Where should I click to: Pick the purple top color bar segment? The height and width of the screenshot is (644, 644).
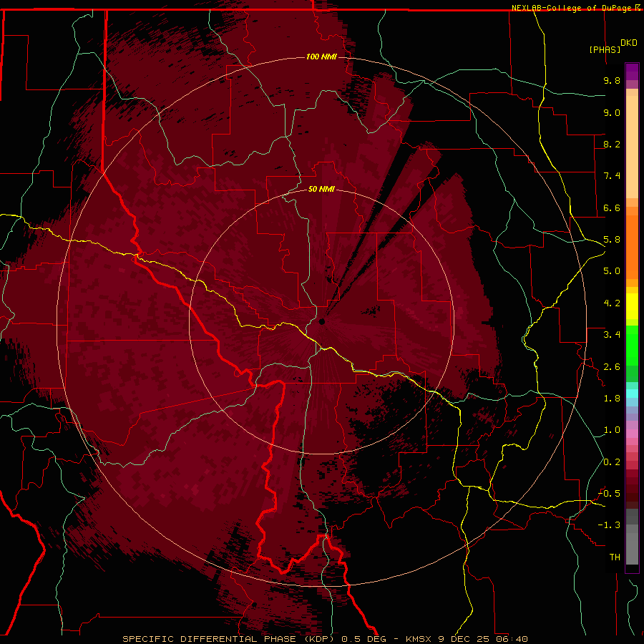(x=632, y=72)
